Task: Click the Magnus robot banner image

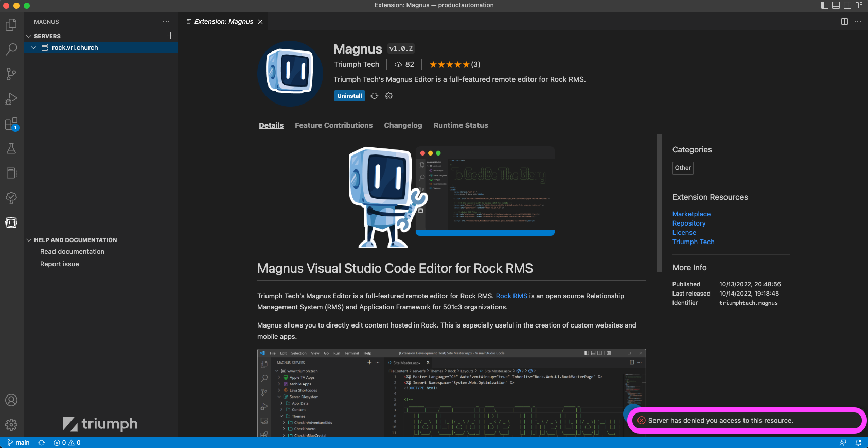Action: (x=452, y=197)
